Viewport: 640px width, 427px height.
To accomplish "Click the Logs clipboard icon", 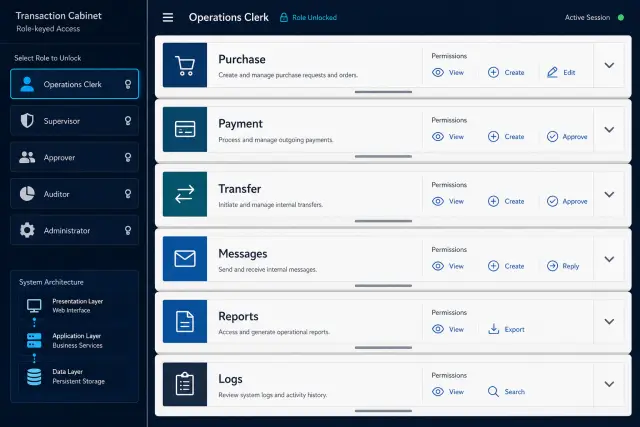I will pos(185,384).
